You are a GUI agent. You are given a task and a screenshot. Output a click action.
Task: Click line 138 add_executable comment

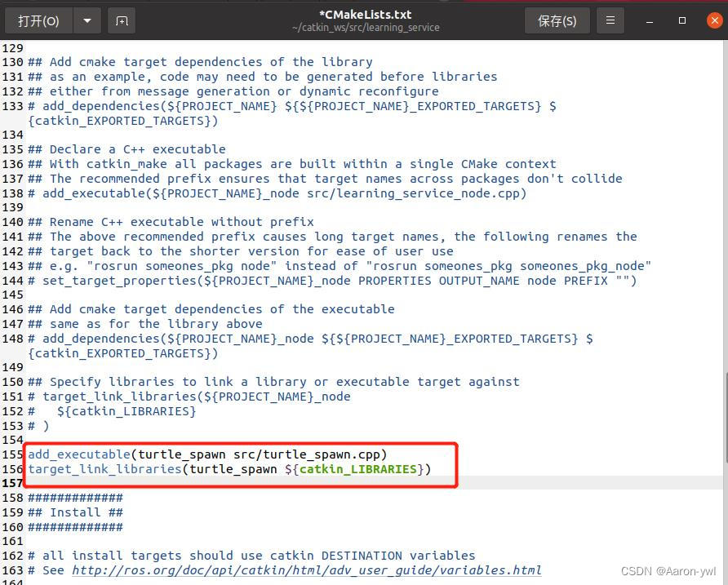point(277,193)
